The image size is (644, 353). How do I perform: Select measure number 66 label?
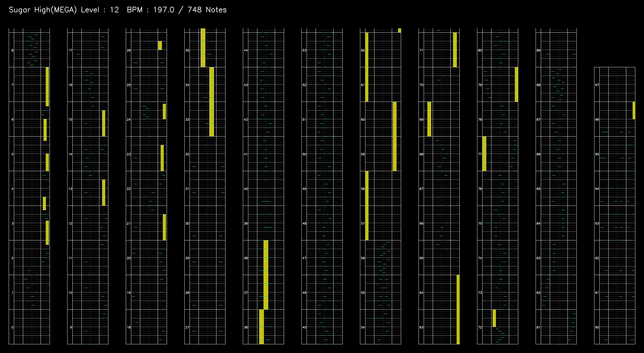421,223
